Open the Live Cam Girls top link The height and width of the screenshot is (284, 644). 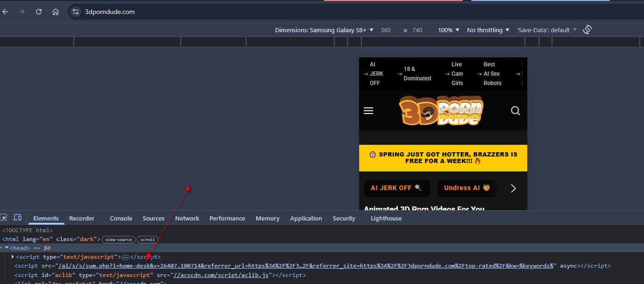click(454, 74)
